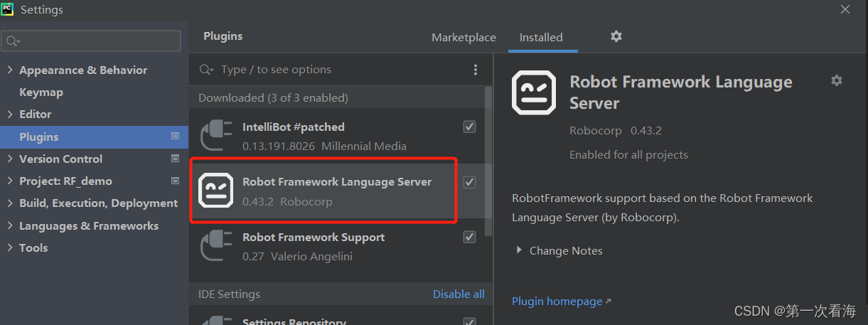
Task: Click the large robot logo in the details pane
Action: tap(534, 92)
